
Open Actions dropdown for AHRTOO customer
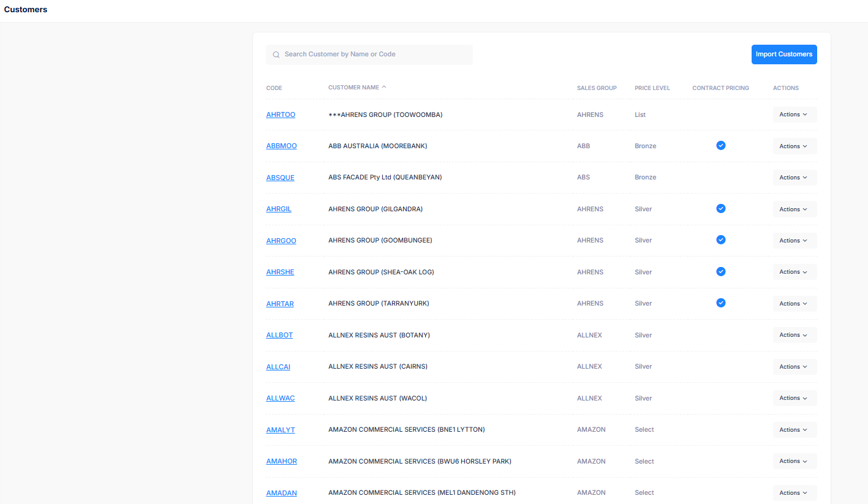pos(794,115)
